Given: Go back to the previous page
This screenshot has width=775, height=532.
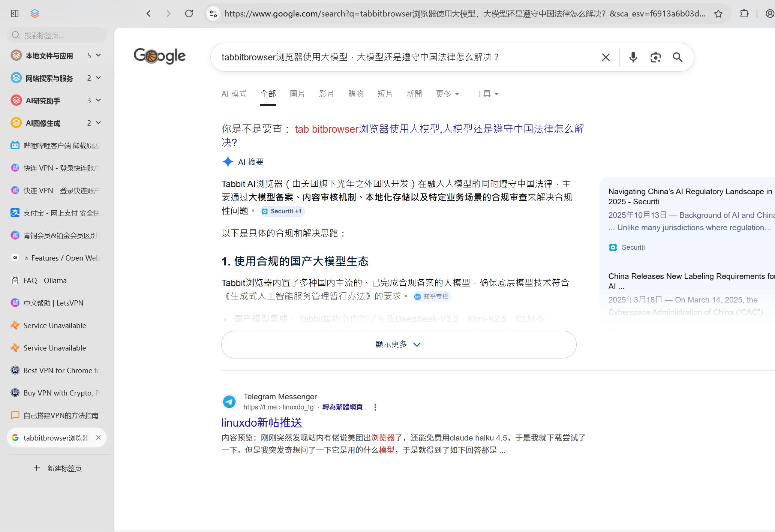Looking at the screenshot, I should click(x=148, y=13).
